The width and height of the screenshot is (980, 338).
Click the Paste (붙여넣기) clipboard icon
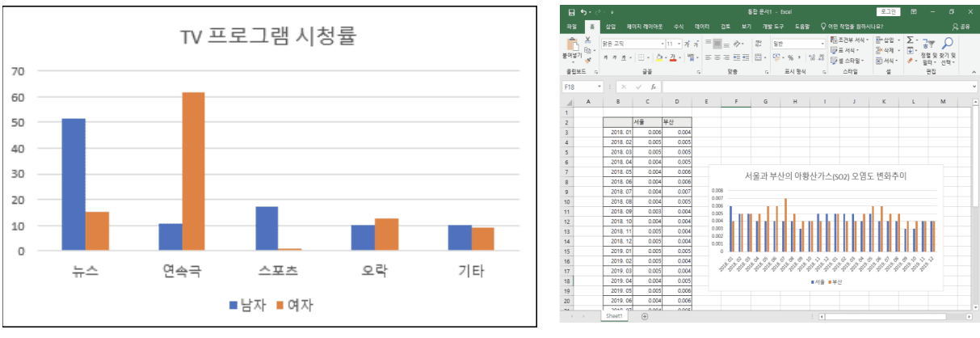570,44
